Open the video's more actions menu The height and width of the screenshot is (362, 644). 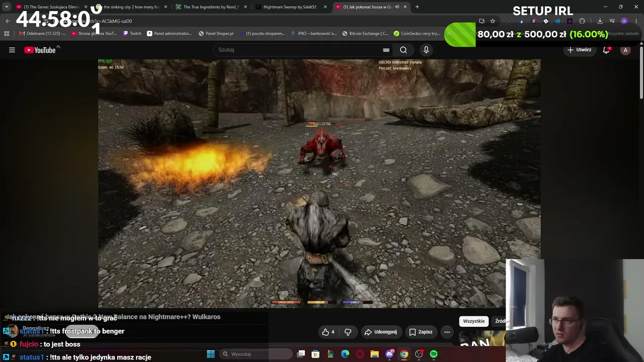click(447, 332)
